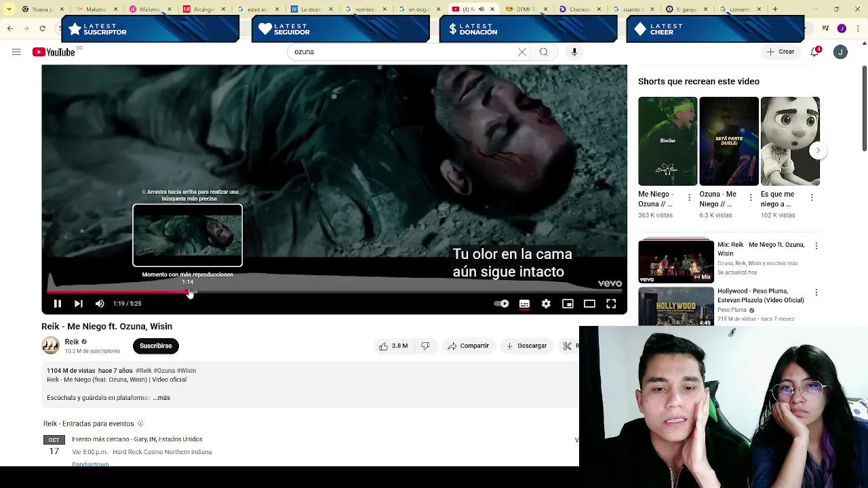Open the YouTube account avatar menu
This screenshot has height=488, width=868.
click(840, 52)
